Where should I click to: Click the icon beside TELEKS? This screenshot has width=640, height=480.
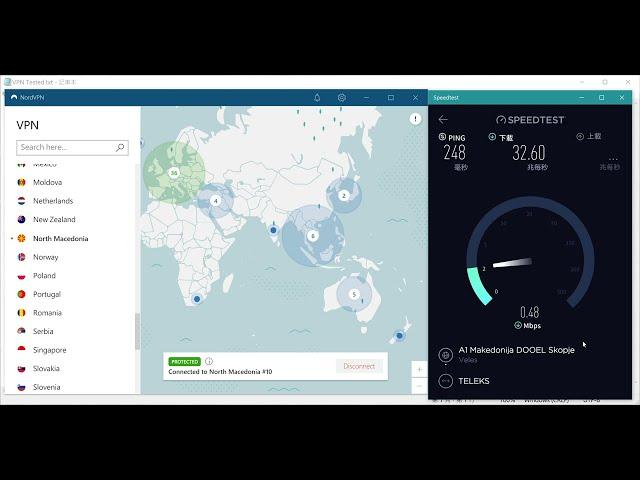pyautogui.click(x=446, y=381)
